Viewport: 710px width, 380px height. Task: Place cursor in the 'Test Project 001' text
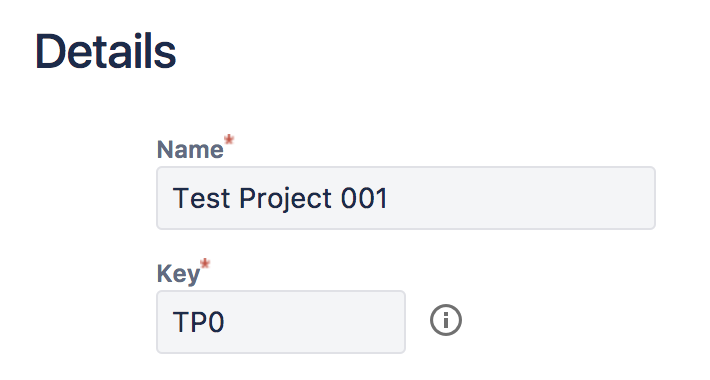pyautogui.click(x=280, y=199)
